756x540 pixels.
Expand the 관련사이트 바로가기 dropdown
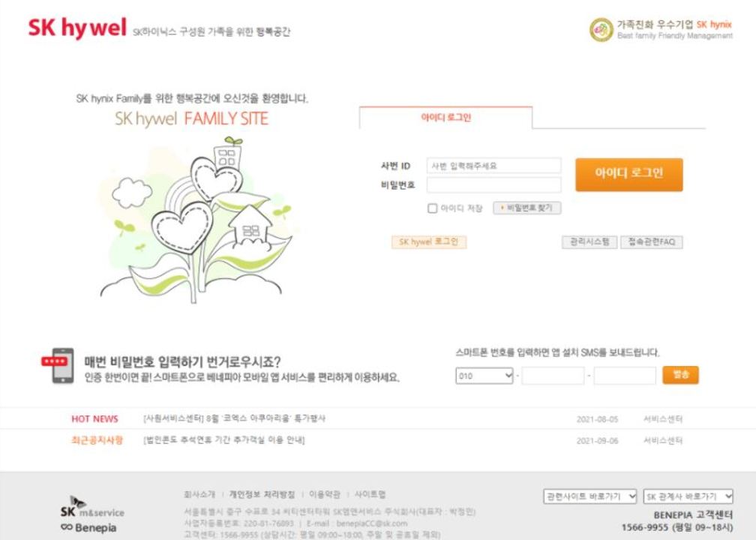coord(589,496)
